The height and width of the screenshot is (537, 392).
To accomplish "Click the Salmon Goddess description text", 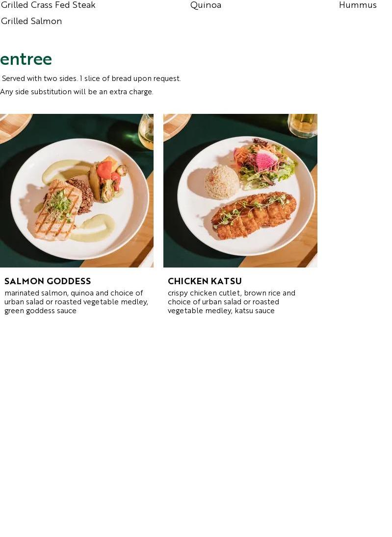I will click(76, 302).
